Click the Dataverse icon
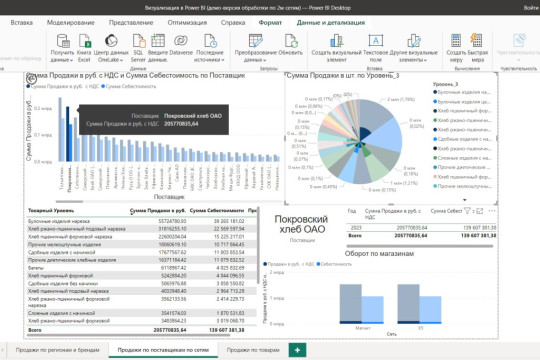 click(x=181, y=41)
